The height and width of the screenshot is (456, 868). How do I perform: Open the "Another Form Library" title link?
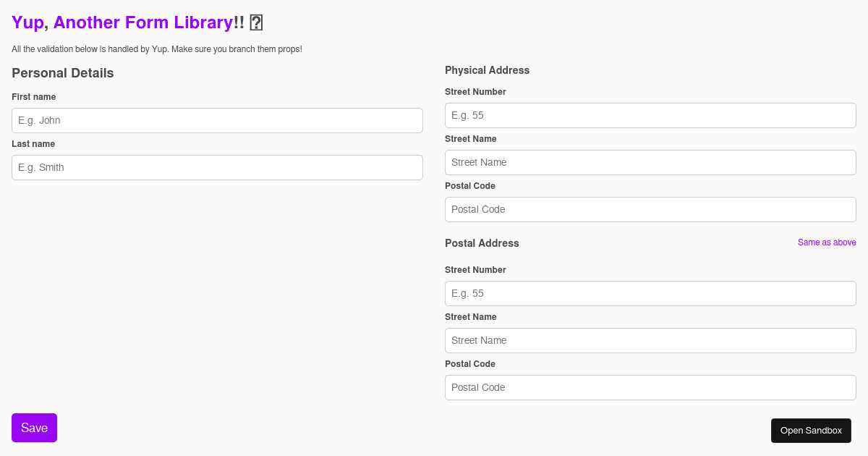tap(142, 23)
